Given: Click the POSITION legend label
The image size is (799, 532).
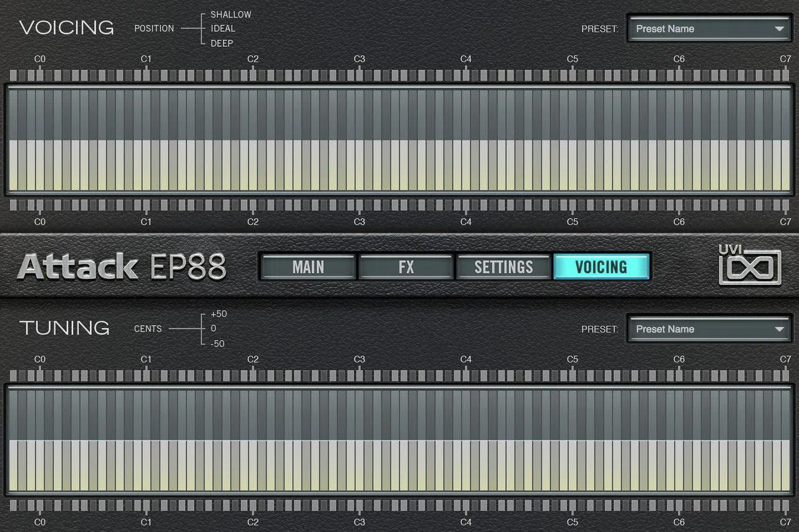Looking at the screenshot, I should coord(154,29).
